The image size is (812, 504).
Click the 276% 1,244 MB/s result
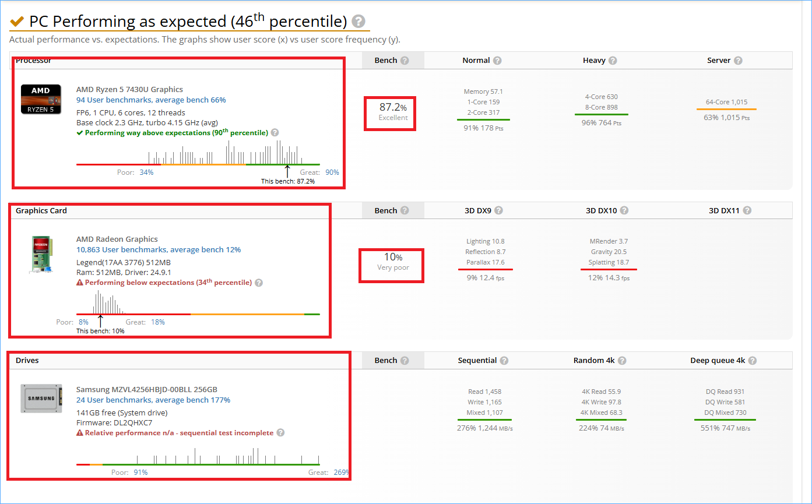485,428
